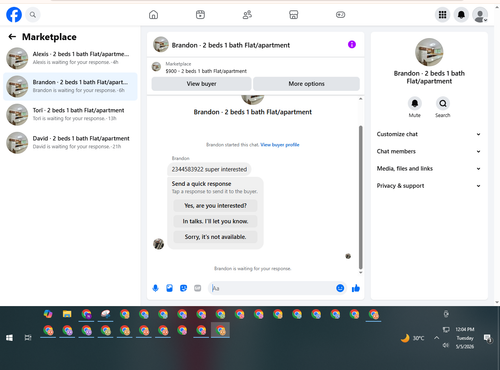Click the Brandon listing thumbnail in right panel
This screenshot has width=500, height=370.
tap(429, 52)
